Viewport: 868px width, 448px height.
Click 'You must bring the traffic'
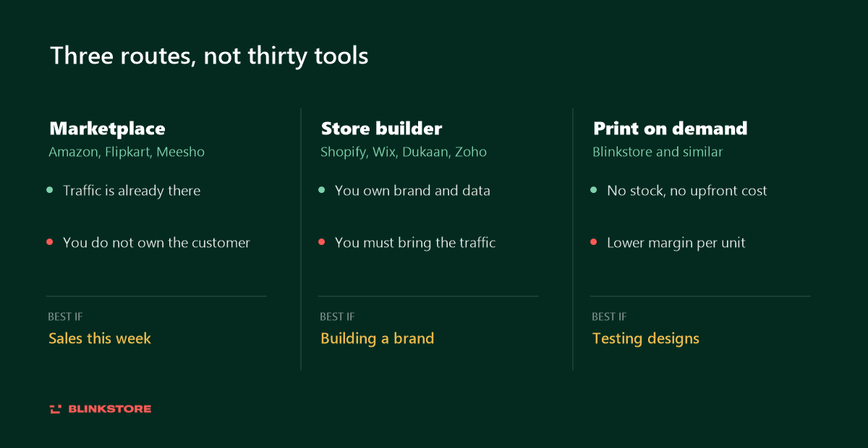pos(415,243)
